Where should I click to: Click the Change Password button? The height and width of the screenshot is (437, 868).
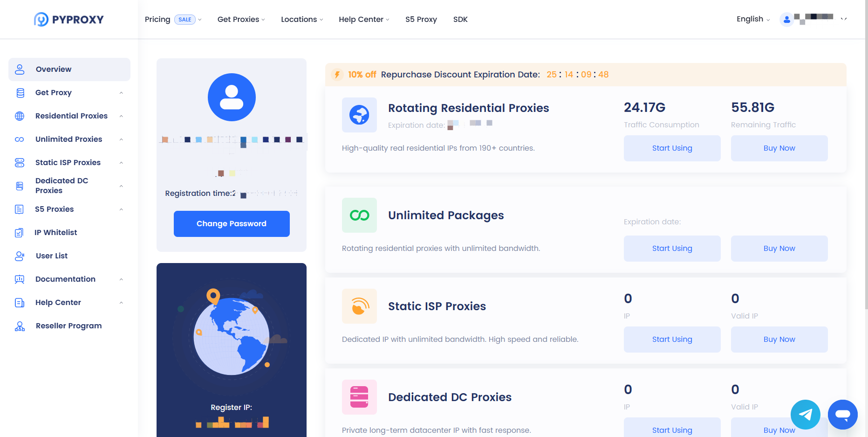pos(232,224)
